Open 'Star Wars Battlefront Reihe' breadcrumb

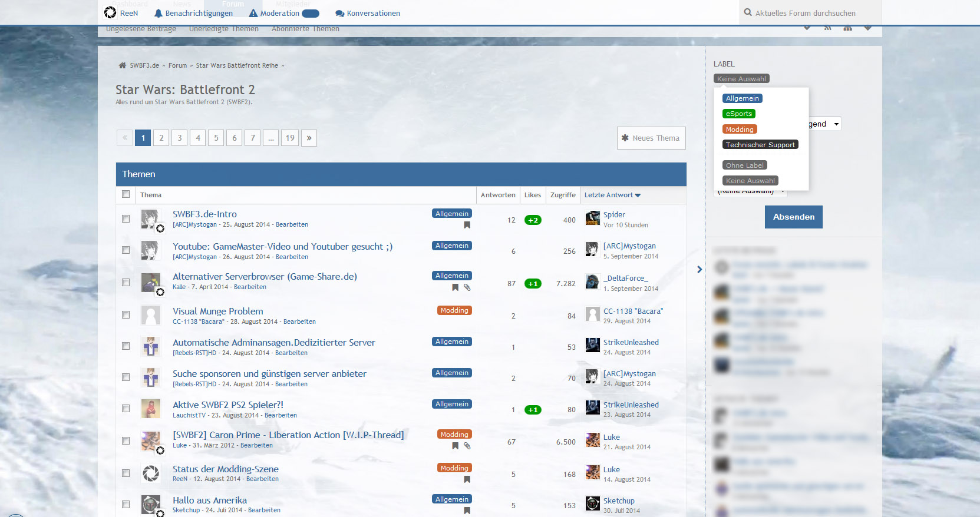pos(237,65)
